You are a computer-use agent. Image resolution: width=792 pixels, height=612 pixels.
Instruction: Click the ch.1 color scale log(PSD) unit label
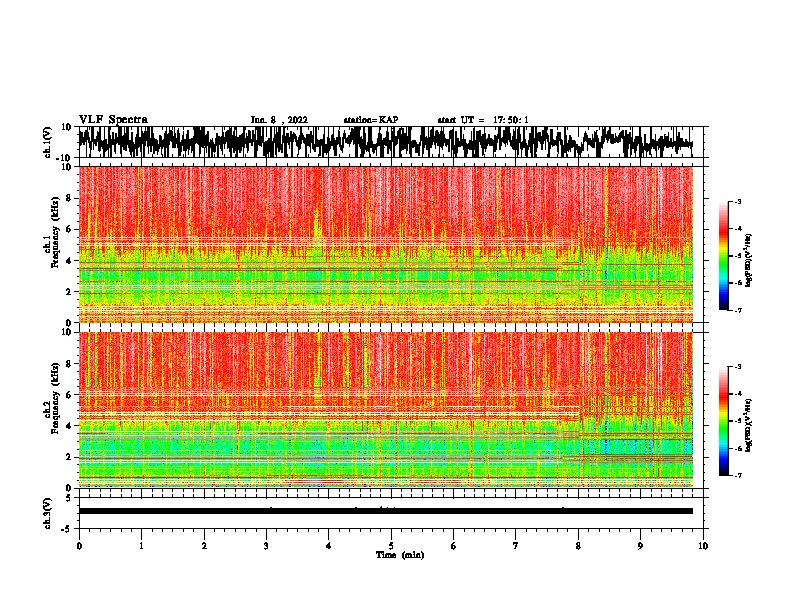click(749, 260)
